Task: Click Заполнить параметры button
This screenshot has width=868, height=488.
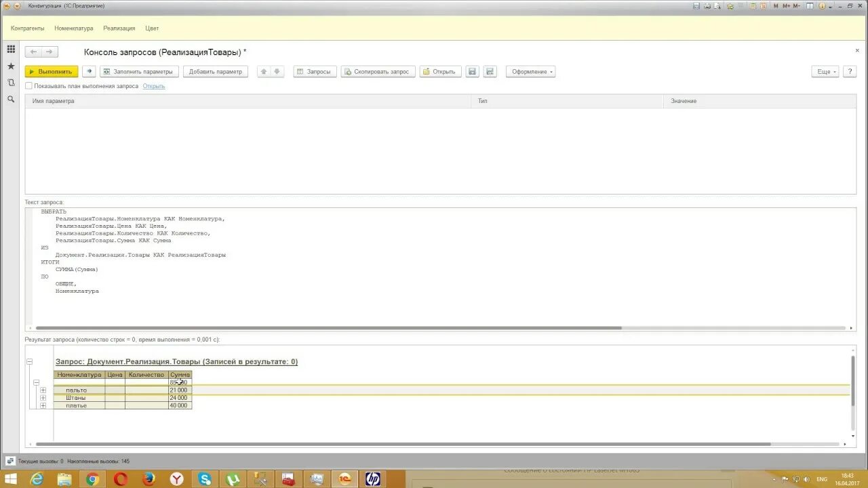Action: (x=138, y=71)
